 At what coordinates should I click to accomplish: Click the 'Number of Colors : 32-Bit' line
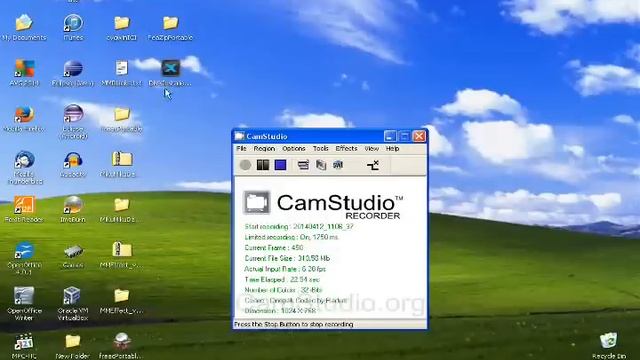click(283, 290)
